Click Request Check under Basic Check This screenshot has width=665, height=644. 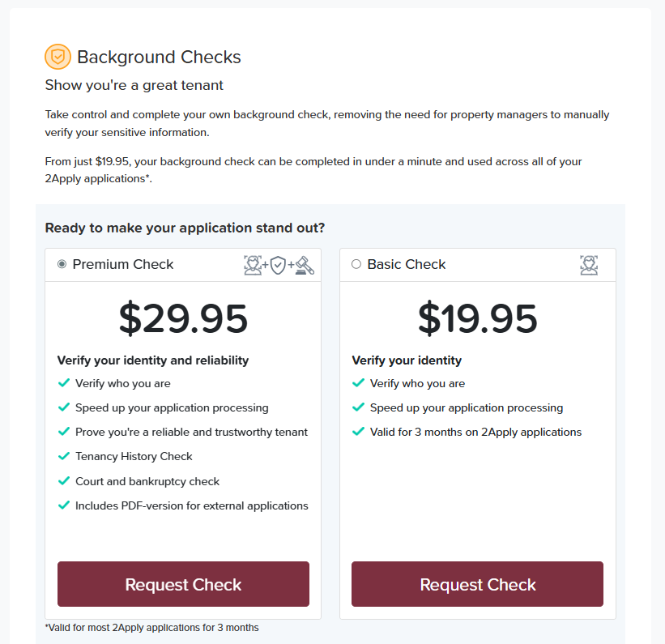[x=476, y=584]
